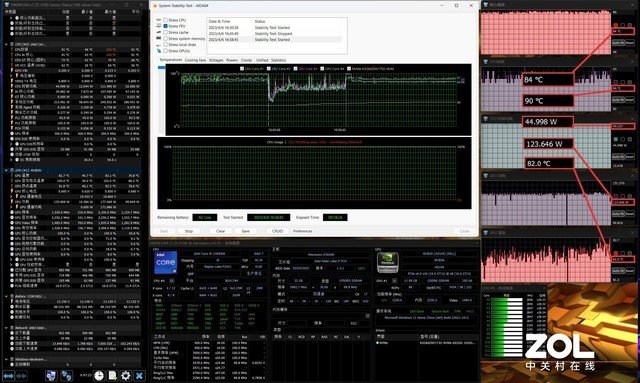Viewport: 640px width, 383px height.
Task: Click Reset in the second purple graph window
Action: pyautogui.click(x=629, y=100)
